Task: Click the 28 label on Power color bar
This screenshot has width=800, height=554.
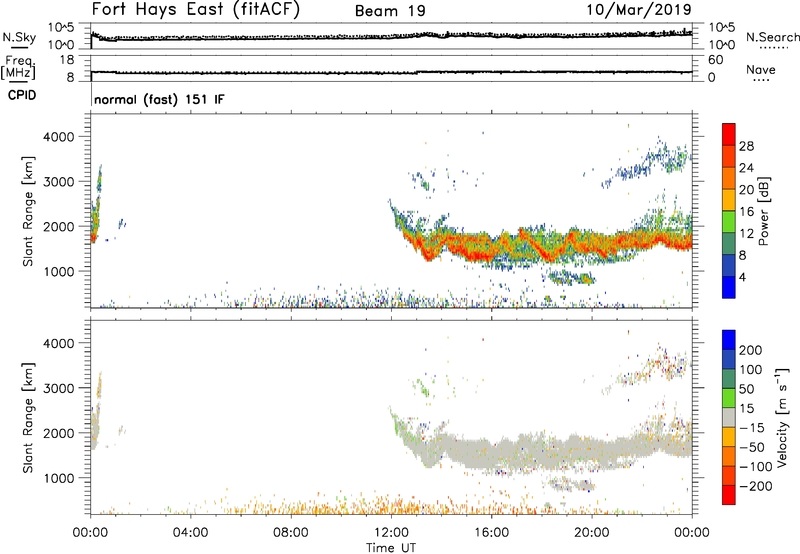Action: click(x=746, y=146)
